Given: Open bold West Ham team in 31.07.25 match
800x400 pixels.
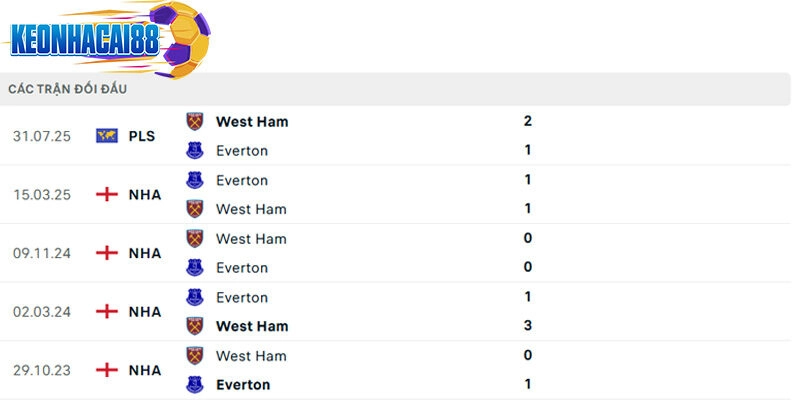Looking at the screenshot, I should click(x=252, y=122).
